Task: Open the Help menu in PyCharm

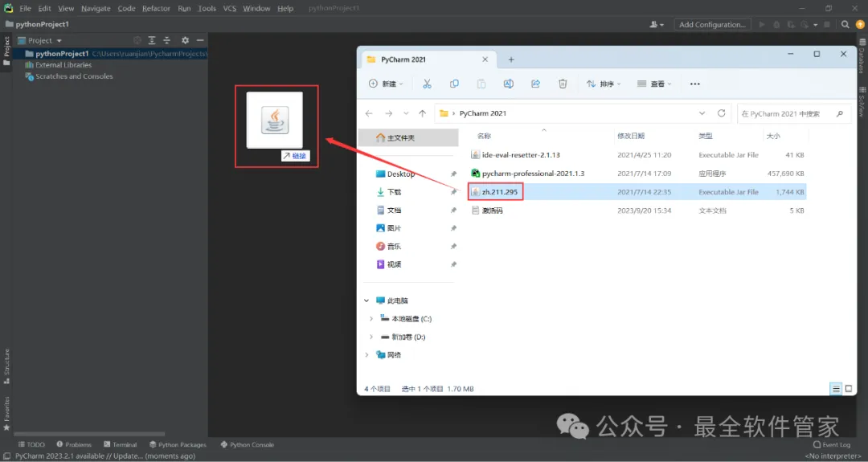Action: pyautogui.click(x=285, y=8)
